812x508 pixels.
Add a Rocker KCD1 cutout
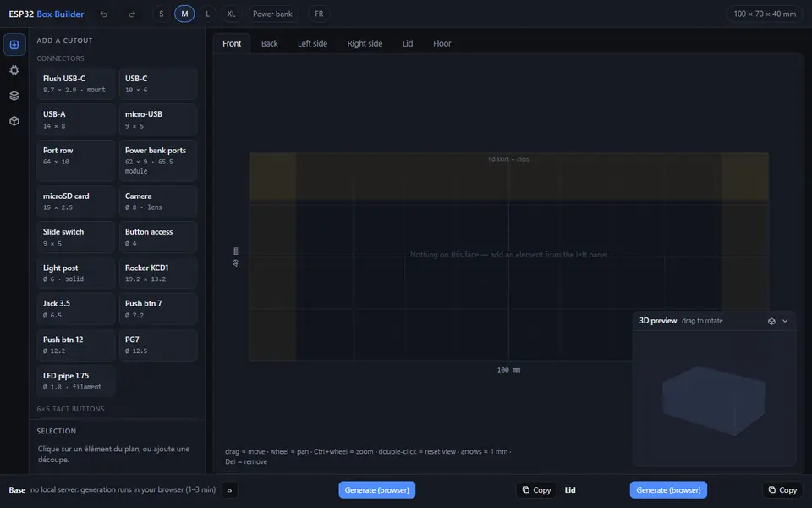[158, 273]
